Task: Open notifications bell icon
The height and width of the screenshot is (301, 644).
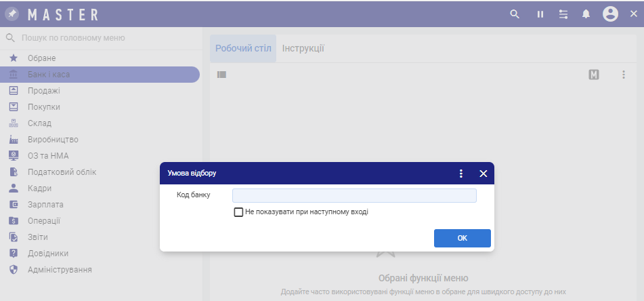Action: 586,14
